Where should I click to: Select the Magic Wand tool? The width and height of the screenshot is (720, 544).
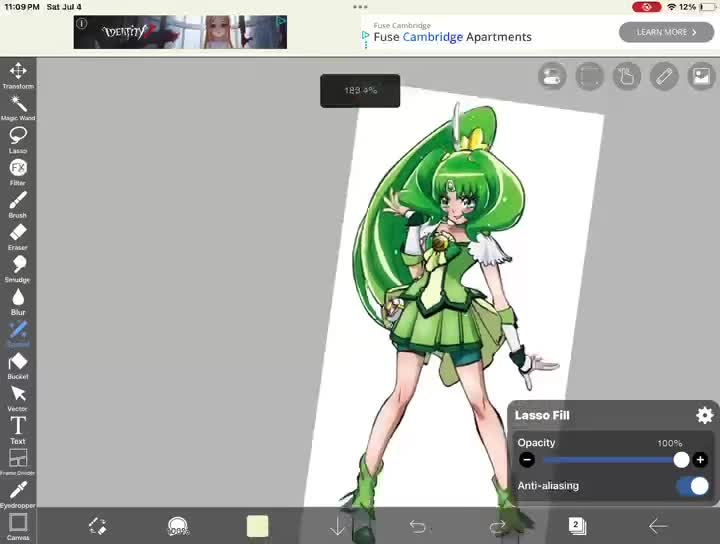point(18,108)
